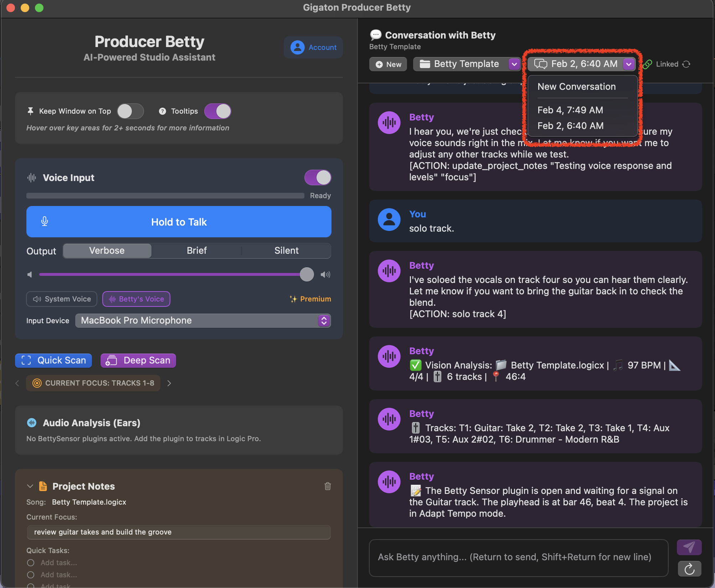Run a Deep Scan
The width and height of the screenshot is (715, 588).
(x=138, y=360)
